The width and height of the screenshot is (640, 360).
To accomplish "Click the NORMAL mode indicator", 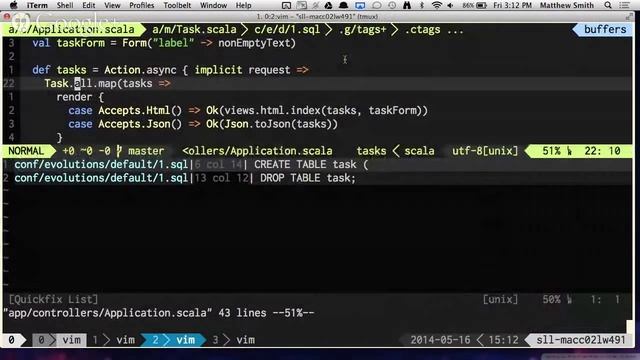I will point(26,151).
